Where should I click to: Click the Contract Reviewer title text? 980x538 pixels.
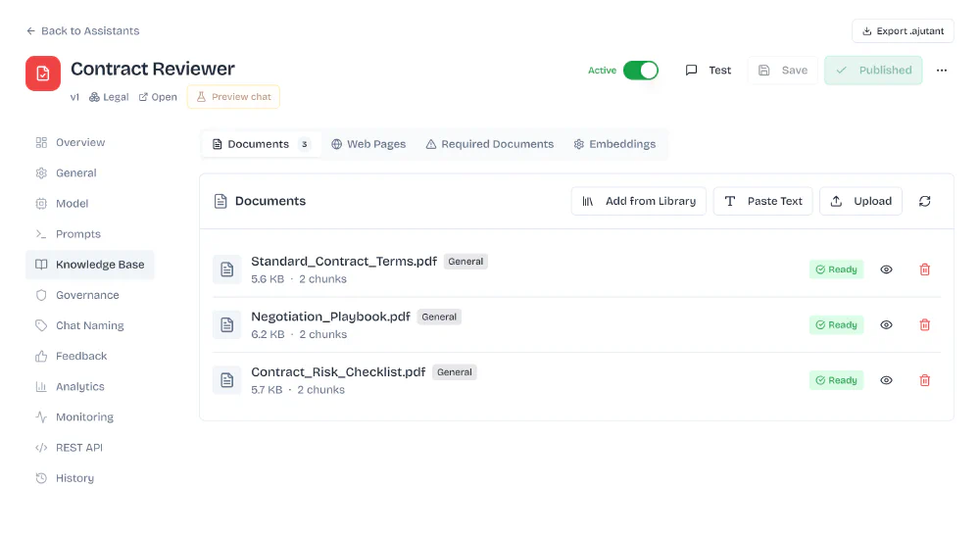153,69
